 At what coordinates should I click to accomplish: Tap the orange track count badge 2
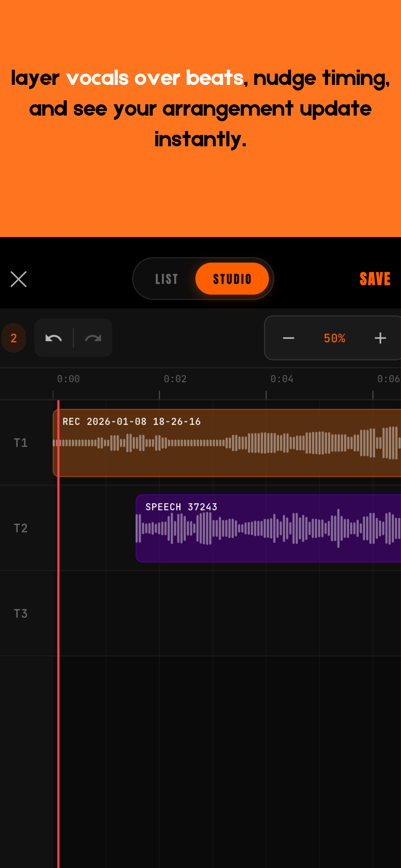(14, 338)
